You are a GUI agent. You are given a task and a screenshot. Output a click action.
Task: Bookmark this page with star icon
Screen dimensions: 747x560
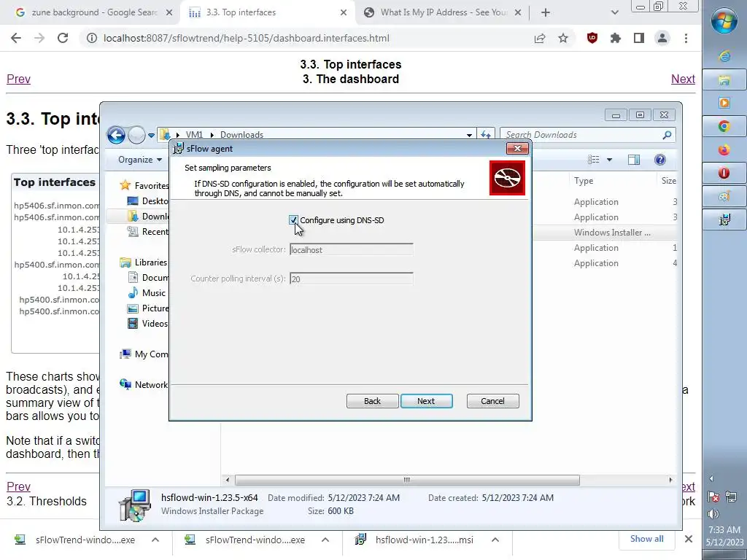point(563,38)
